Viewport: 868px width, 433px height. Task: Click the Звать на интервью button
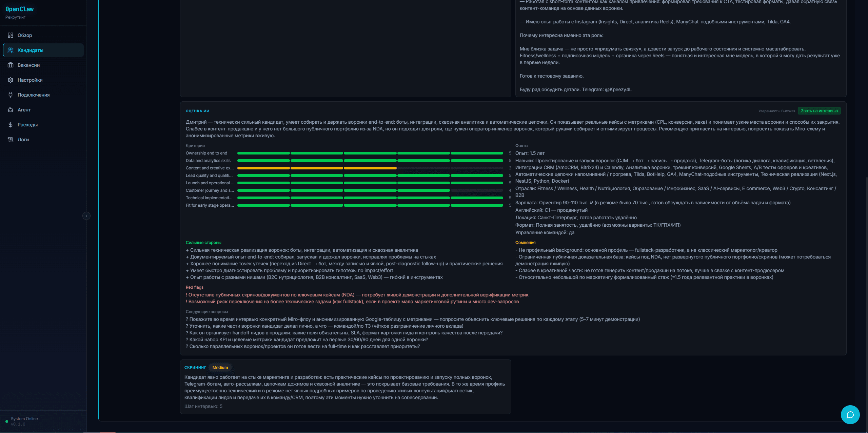click(820, 111)
